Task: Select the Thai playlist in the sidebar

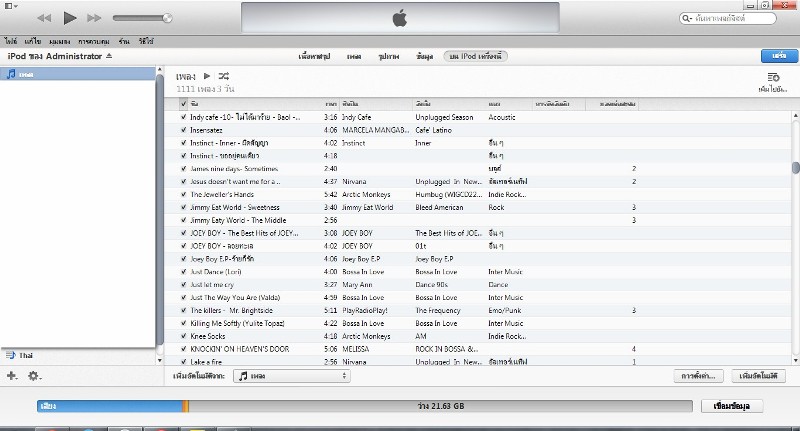Action: 24,355
